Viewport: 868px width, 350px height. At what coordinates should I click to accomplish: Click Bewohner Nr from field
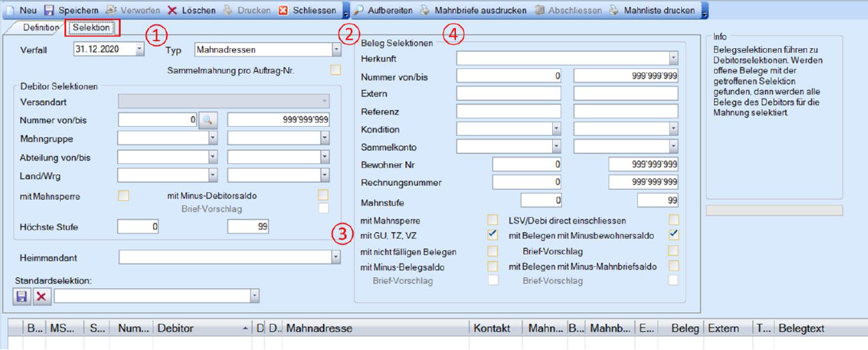point(527,165)
